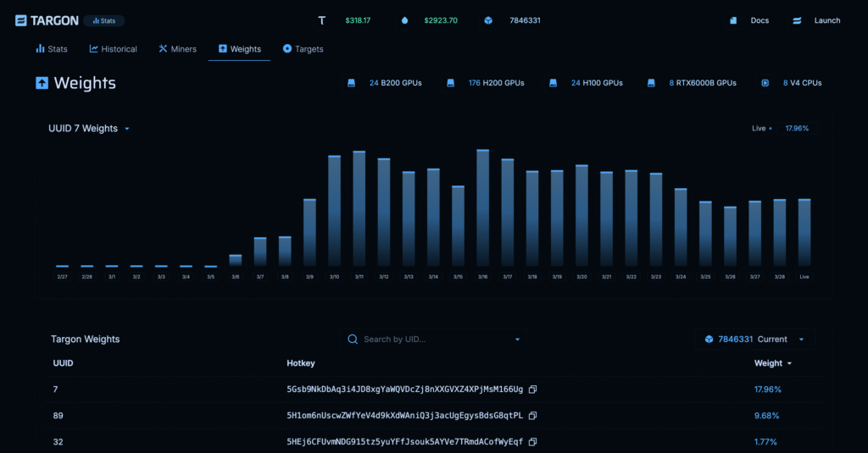Switch to the Miners tab
Image resolution: width=868 pixels, height=453 pixels.
(177, 49)
